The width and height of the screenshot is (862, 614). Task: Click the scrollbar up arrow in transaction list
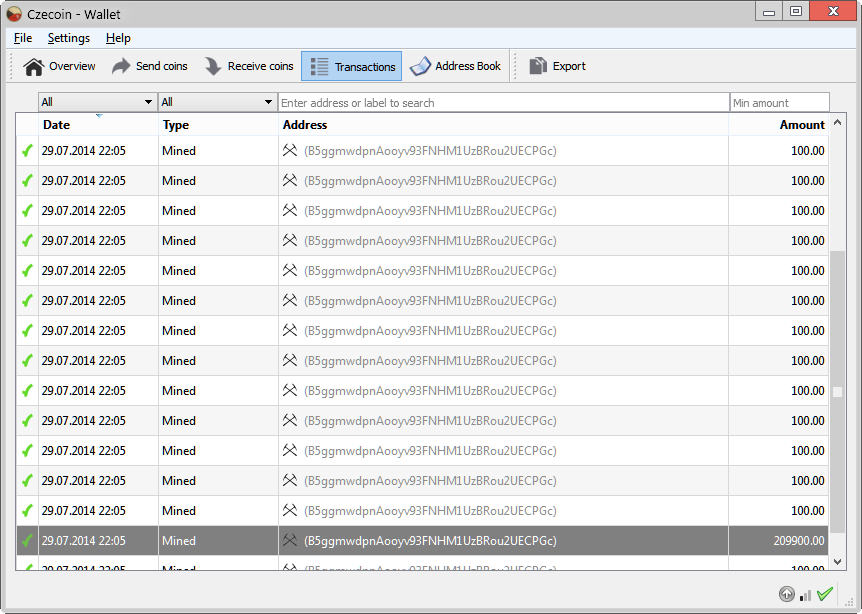[837, 123]
